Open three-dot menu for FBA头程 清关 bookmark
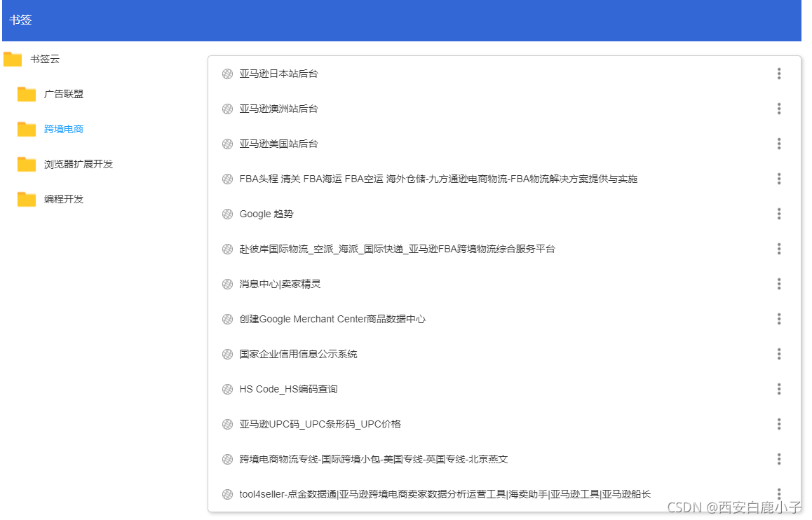The height and width of the screenshot is (520, 812). point(778,179)
